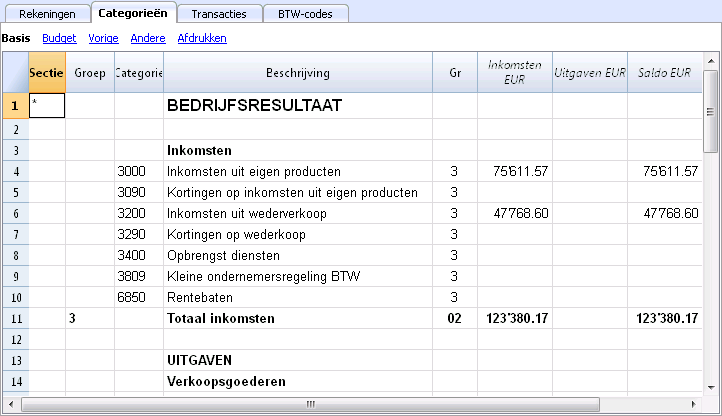Click the vertical scrollbar down arrow

tap(711, 387)
